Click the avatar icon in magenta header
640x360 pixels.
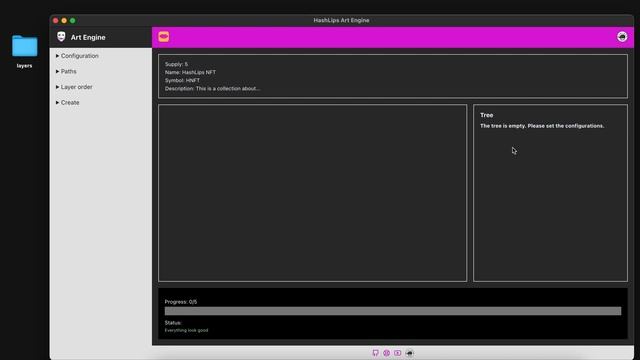coord(622,37)
